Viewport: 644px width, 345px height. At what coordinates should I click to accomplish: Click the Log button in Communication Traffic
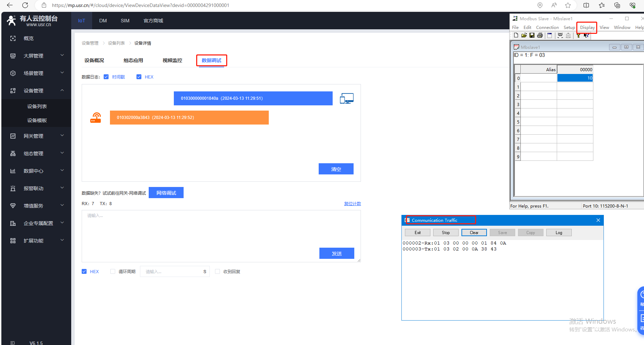559,233
